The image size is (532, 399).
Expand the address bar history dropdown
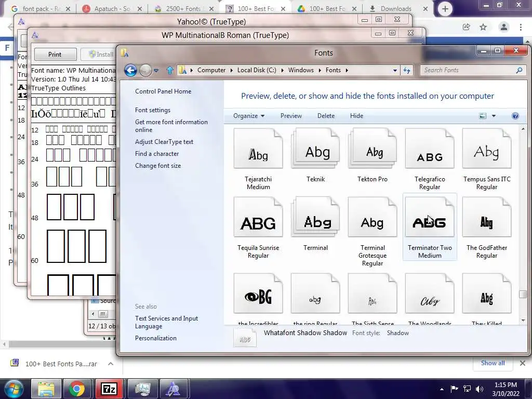click(395, 70)
